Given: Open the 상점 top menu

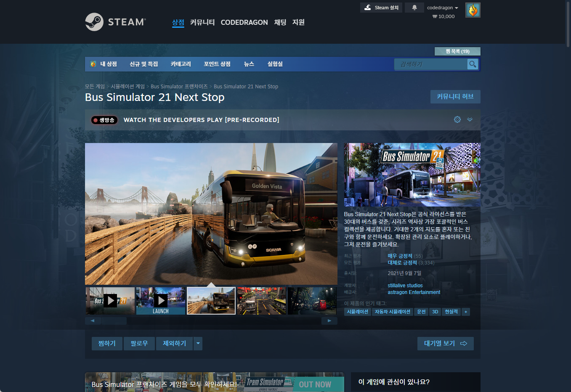Looking at the screenshot, I should (178, 22).
